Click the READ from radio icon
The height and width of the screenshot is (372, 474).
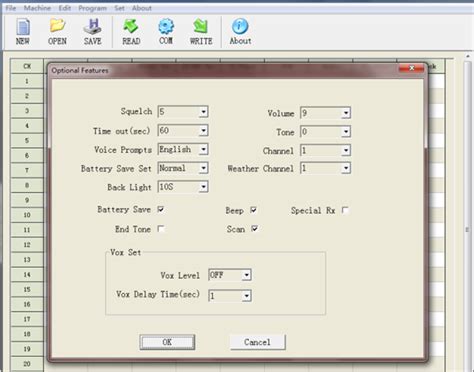click(x=131, y=32)
